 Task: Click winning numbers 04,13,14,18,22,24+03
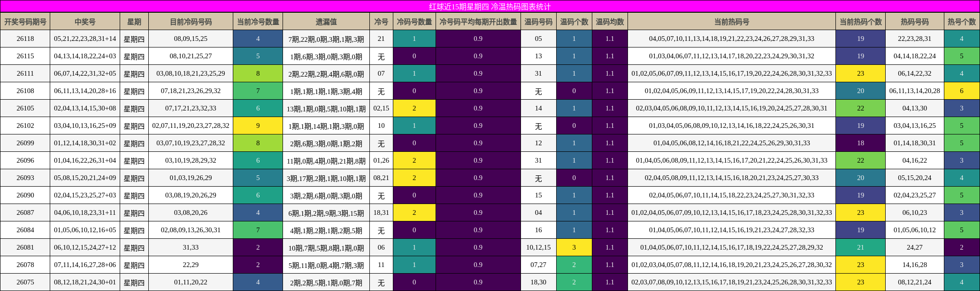pyautogui.click(x=85, y=56)
